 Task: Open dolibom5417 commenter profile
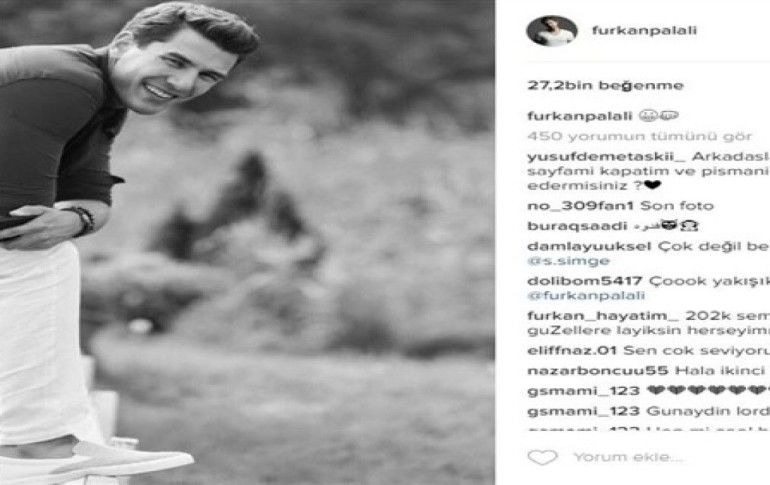coord(585,281)
